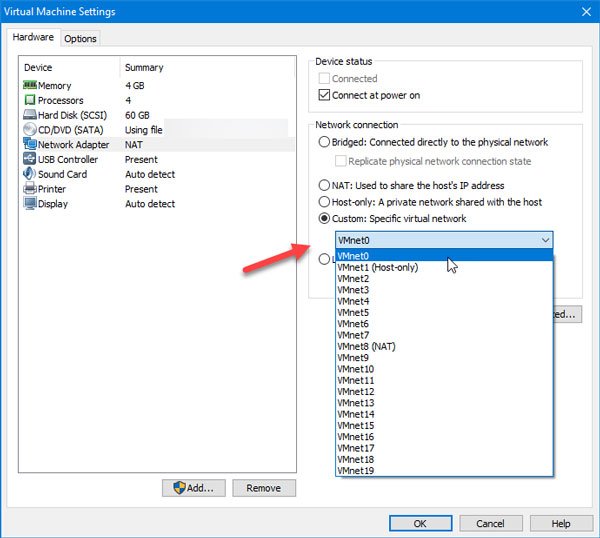Select the Display monitor icon
The height and width of the screenshot is (538, 600).
tap(30, 203)
